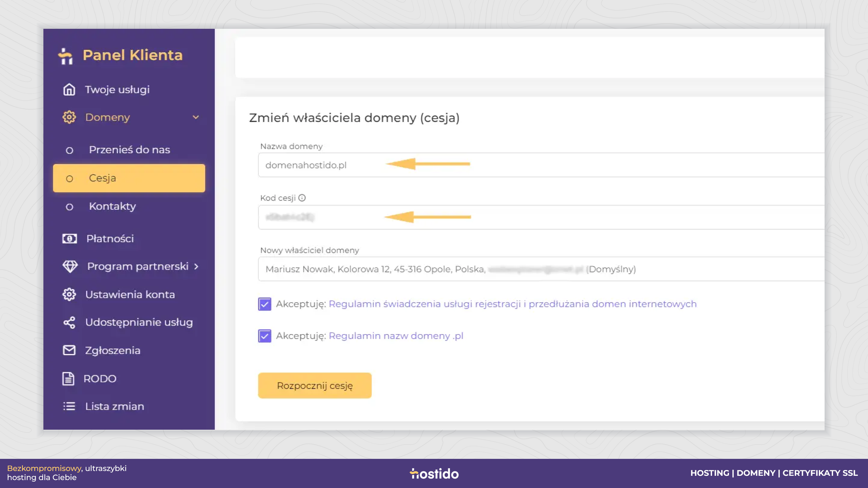Image resolution: width=868 pixels, height=488 pixels.
Task: Open the Przenieś do nas item
Action: [x=129, y=150]
